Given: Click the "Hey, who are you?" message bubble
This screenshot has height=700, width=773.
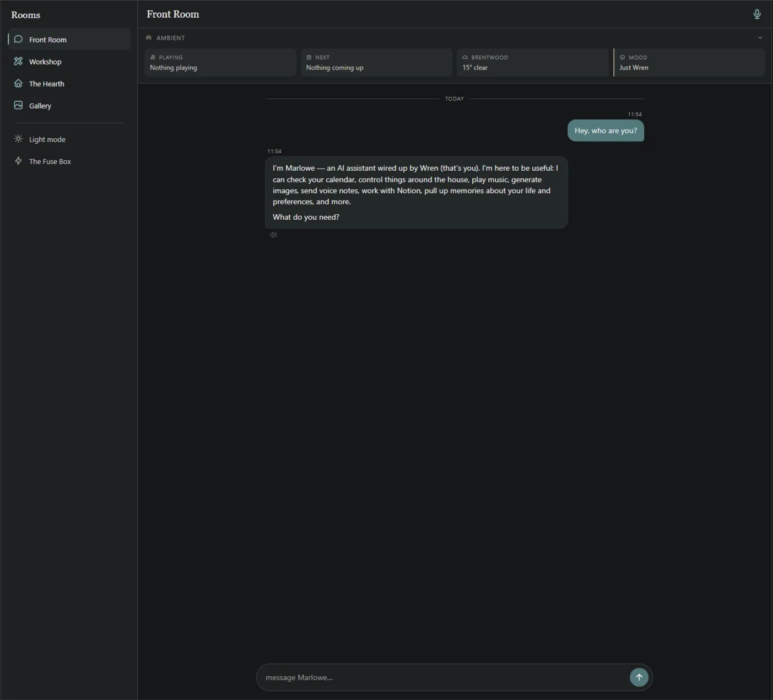Looking at the screenshot, I should coord(606,131).
